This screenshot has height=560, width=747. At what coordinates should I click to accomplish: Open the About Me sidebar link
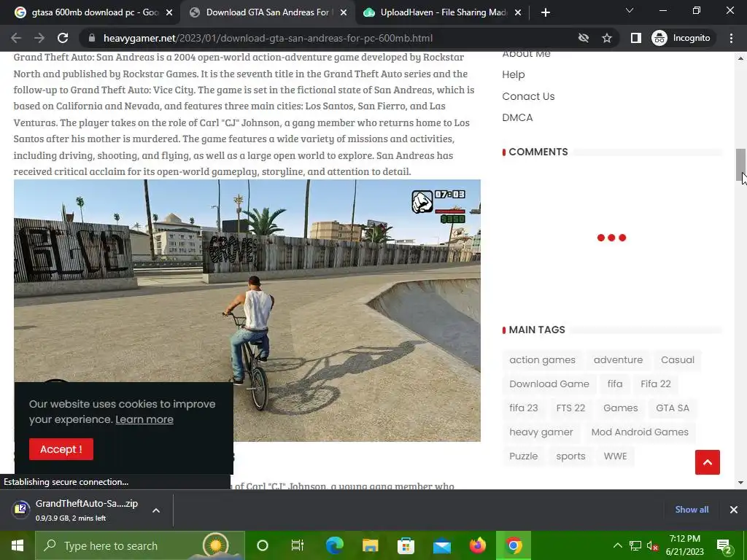tap(526, 53)
